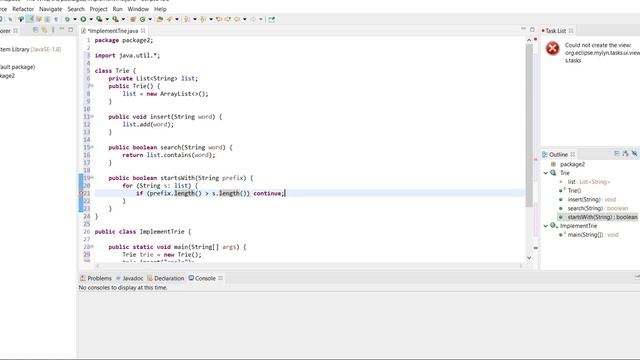
Task: Click the error marker on line 21
Action: click(81, 193)
